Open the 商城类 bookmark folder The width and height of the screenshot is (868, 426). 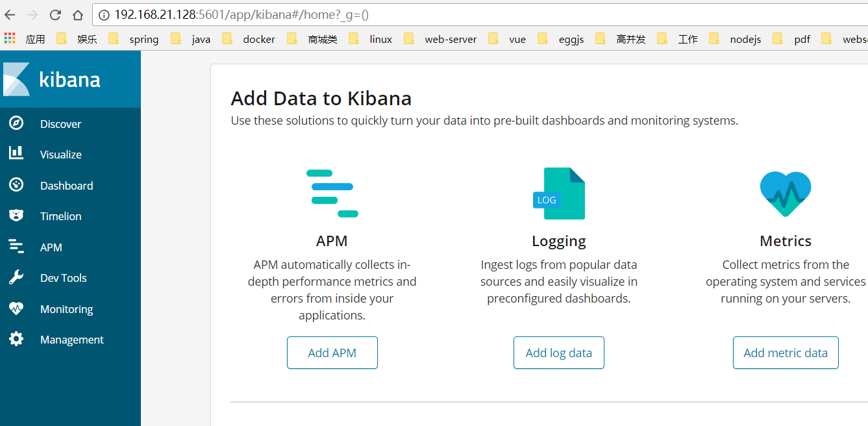313,39
